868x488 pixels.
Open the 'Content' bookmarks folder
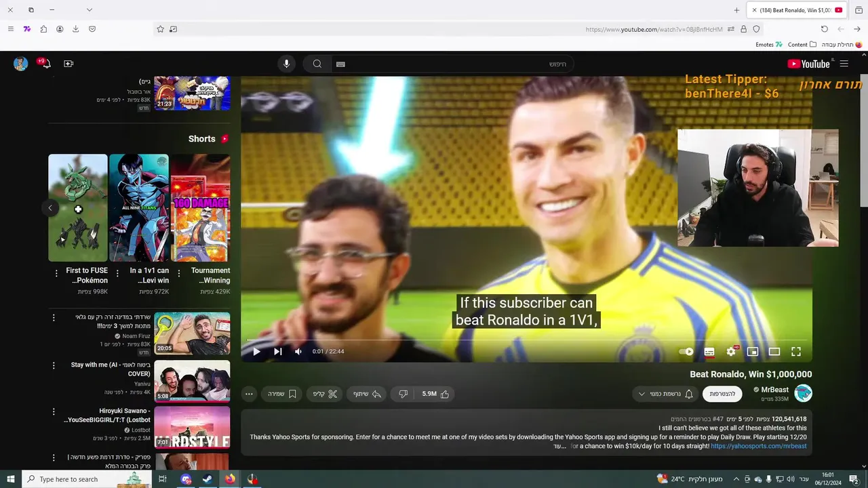(802, 45)
